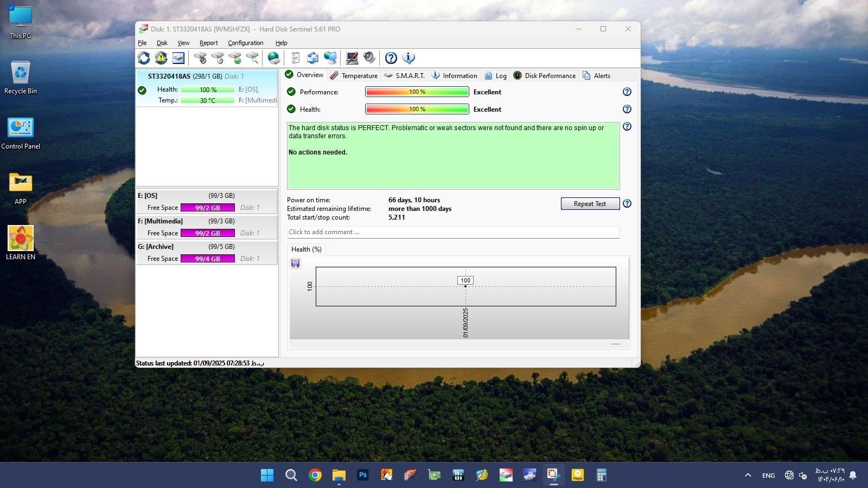Click the refresh-with-warning toolbar icon

[x=161, y=58]
